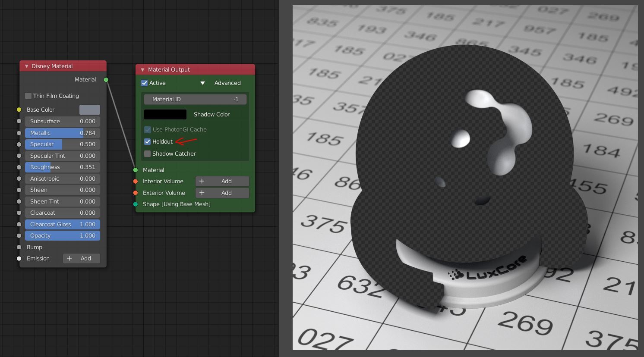Uncheck the Holdout option
The image size is (644, 357).
click(x=148, y=142)
